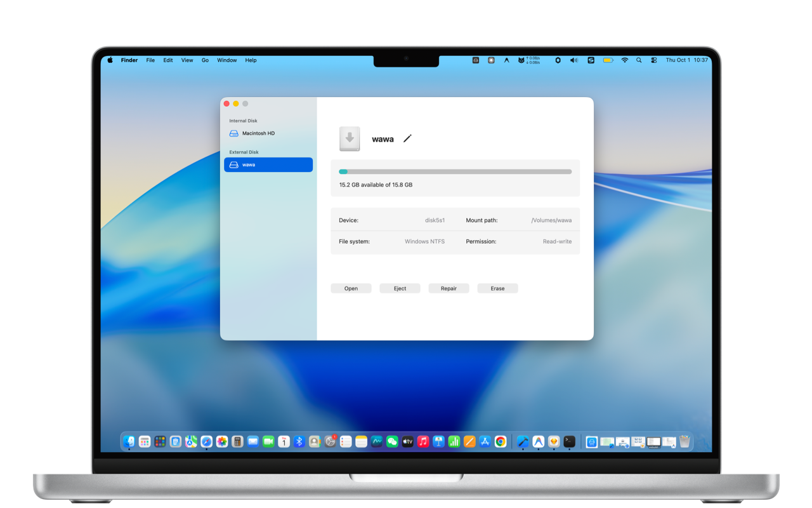The width and height of the screenshot is (812, 508).
Task: Open the Help menu
Action: coord(251,60)
